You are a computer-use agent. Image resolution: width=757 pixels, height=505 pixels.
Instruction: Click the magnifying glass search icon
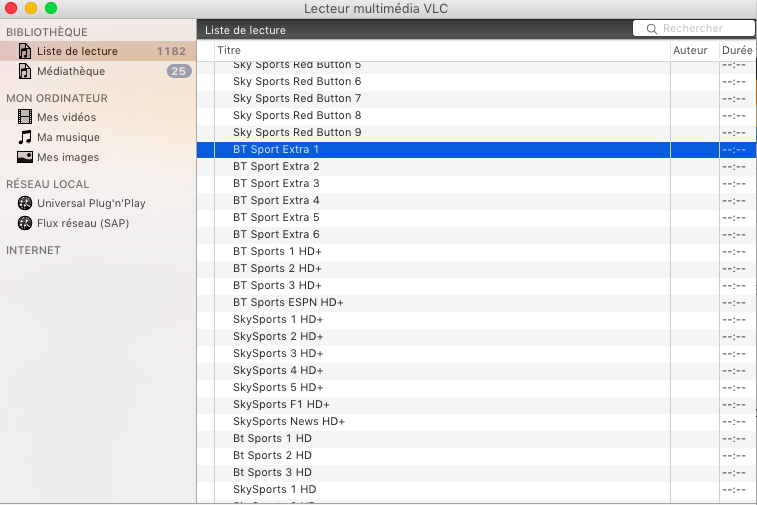tap(652, 29)
